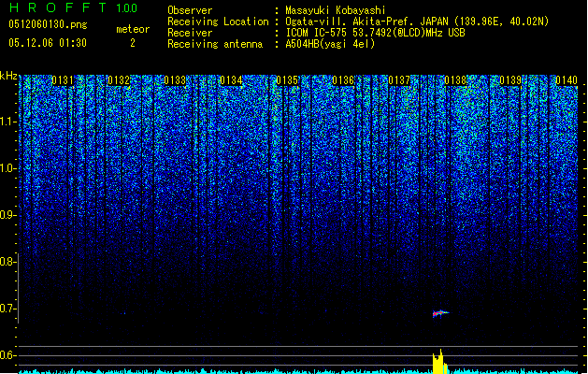Click the HROFFT 1.0.0 title text
The image size is (588, 374).
click(x=74, y=7)
